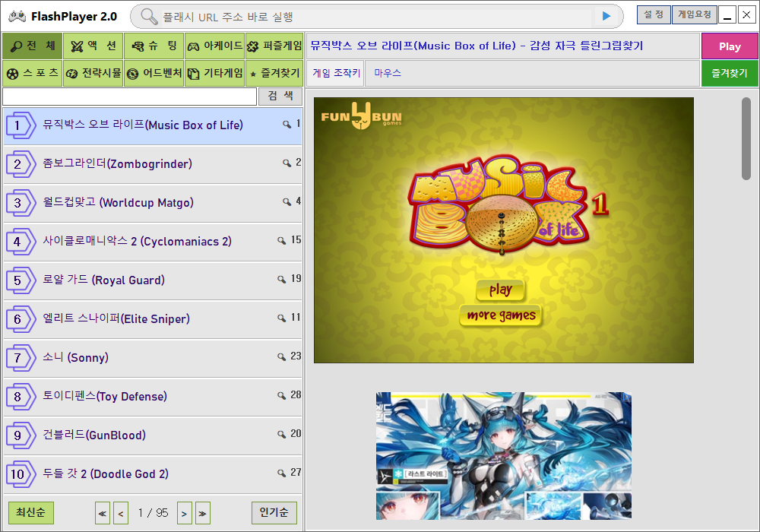
Task: Click the 검색 search button
Action: [x=280, y=96]
